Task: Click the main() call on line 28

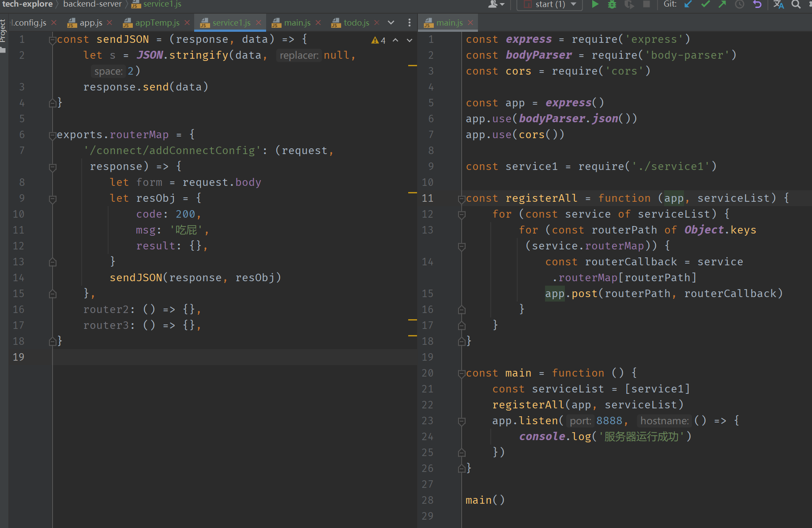Action: tap(485, 500)
